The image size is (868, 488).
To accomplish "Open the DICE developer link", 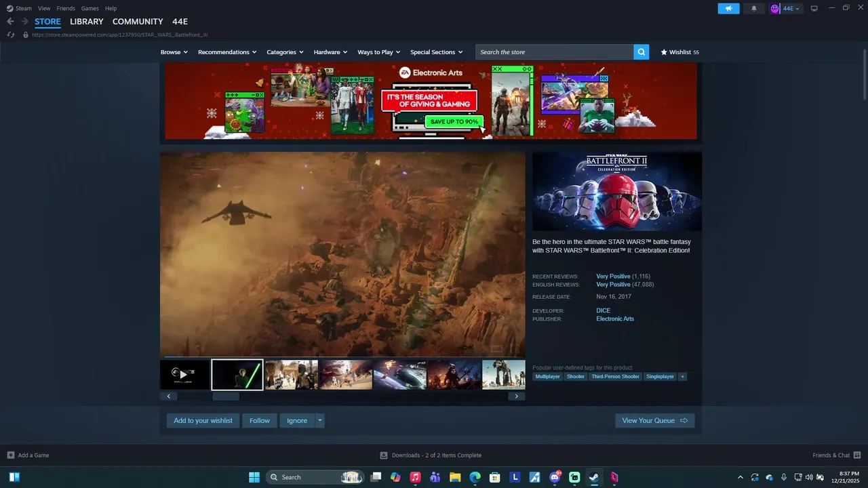I will click(x=604, y=310).
